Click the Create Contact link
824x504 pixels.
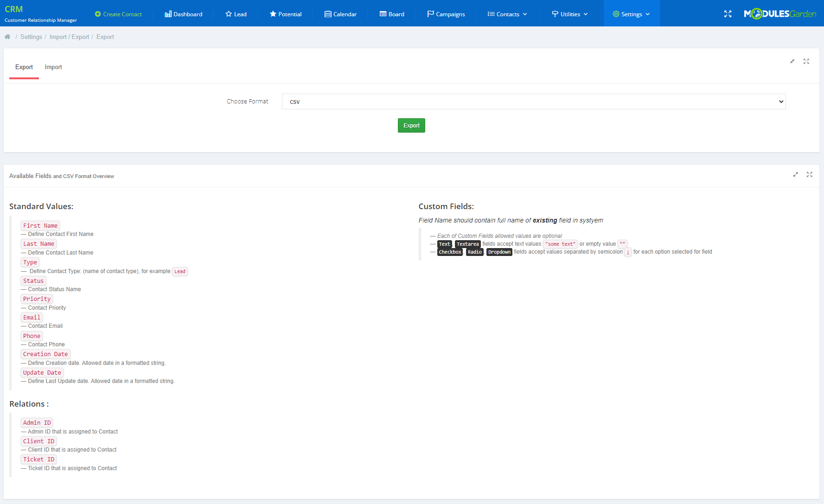point(118,14)
